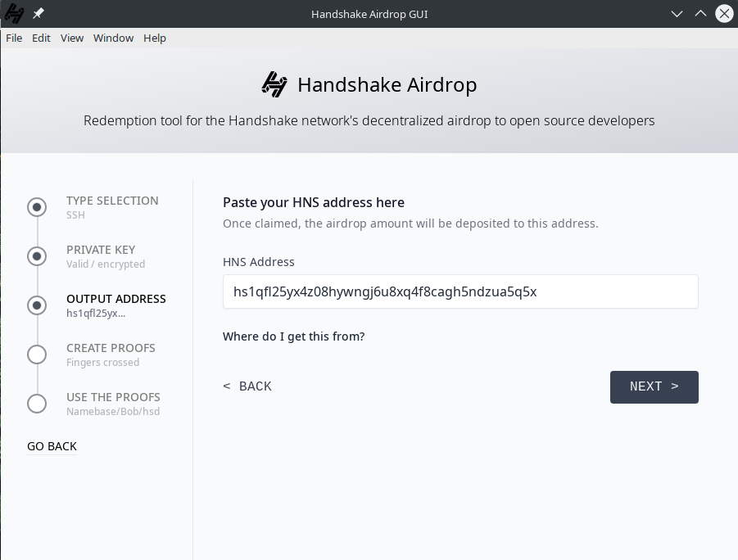Click the BACK link below the address

247,386
